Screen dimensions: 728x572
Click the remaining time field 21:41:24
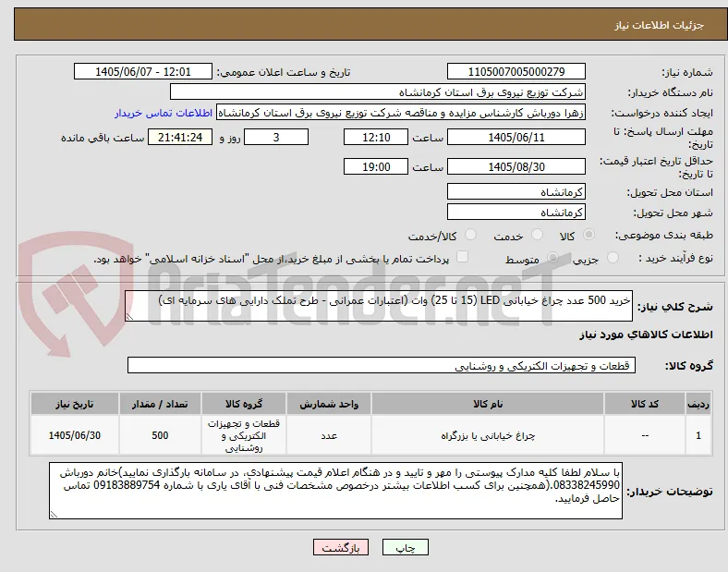[x=180, y=137]
